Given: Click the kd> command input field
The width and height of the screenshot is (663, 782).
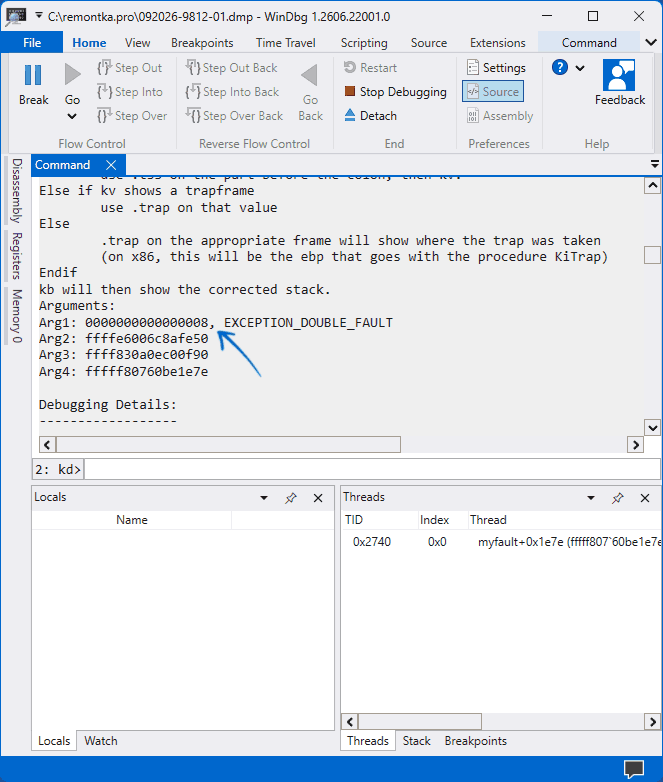Looking at the screenshot, I should pos(372,469).
